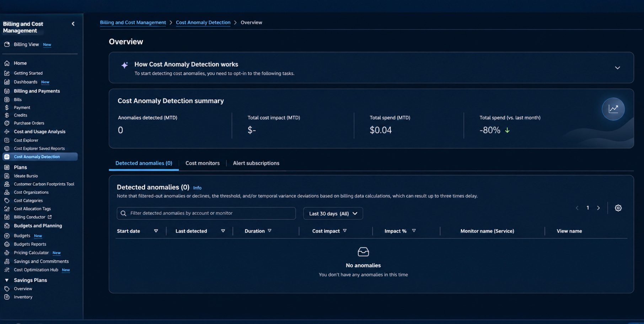Open table preferences gear icon
This screenshot has width=644, height=324.
618,208
